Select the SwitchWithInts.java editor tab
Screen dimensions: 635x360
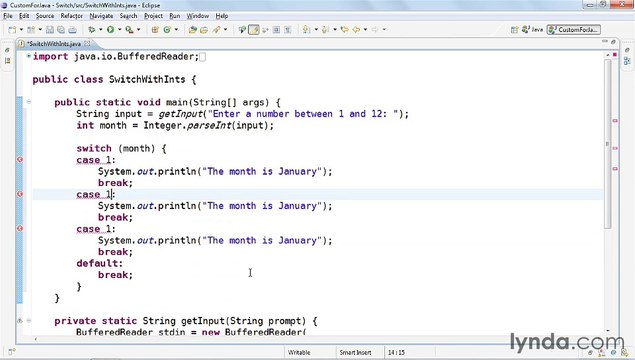coord(54,44)
